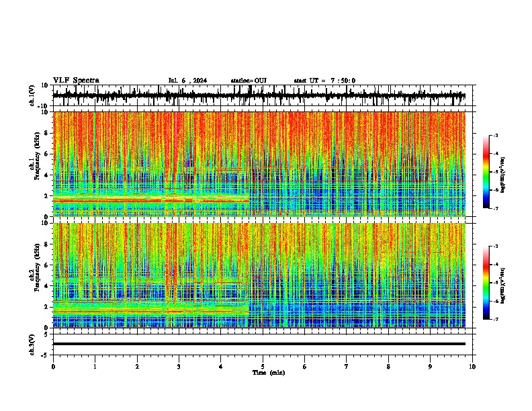Image resolution: width=532 pixels, height=411 pixels.
Task: Select the 'Time (min)' axis label
Action: point(269,373)
